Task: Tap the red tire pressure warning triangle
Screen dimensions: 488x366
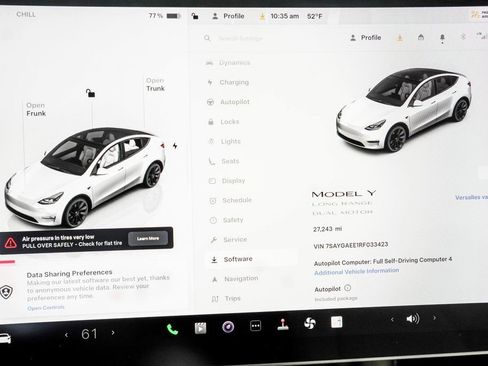Action: 11,243
